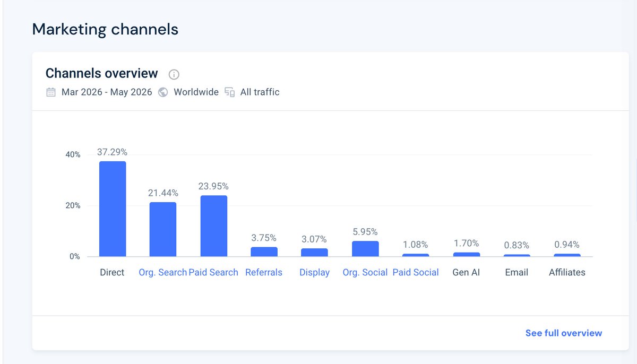This screenshot has height=364, width=637.
Task: Click the Mar 2026 - May 2026 date range
Action: point(107,92)
